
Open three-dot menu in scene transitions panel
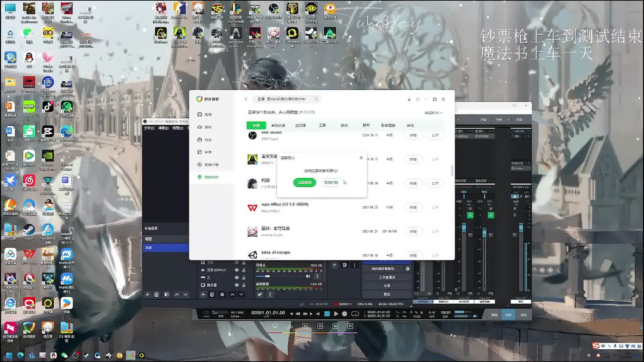pyautogui.click(x=355, y=265)
